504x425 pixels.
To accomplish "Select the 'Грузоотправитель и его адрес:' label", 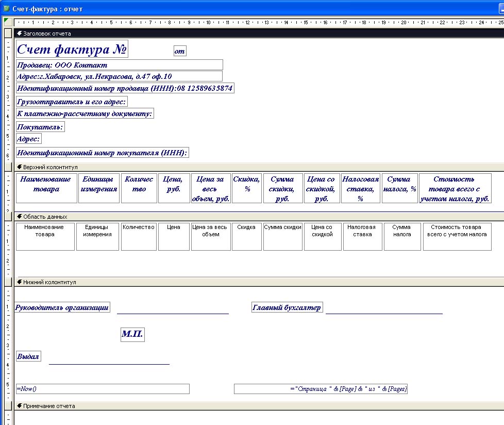I will pyautogui.click(x=72, y=102).
